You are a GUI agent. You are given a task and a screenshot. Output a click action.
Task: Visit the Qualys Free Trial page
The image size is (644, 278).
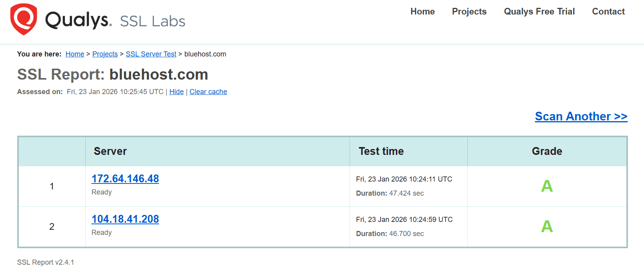click(x=539, y=12)
